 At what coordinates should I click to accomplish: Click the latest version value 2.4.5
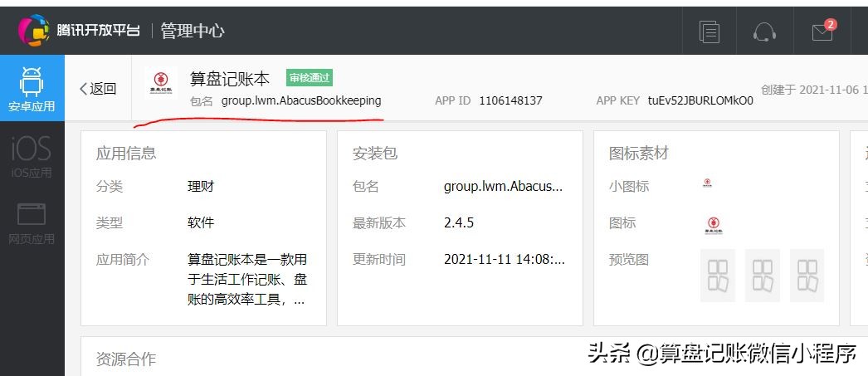coord(459,223)
